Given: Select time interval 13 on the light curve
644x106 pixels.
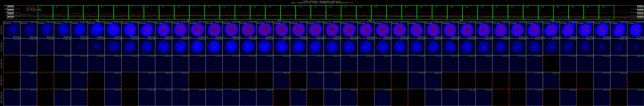Looking at the screenshot, I should 227,12.
